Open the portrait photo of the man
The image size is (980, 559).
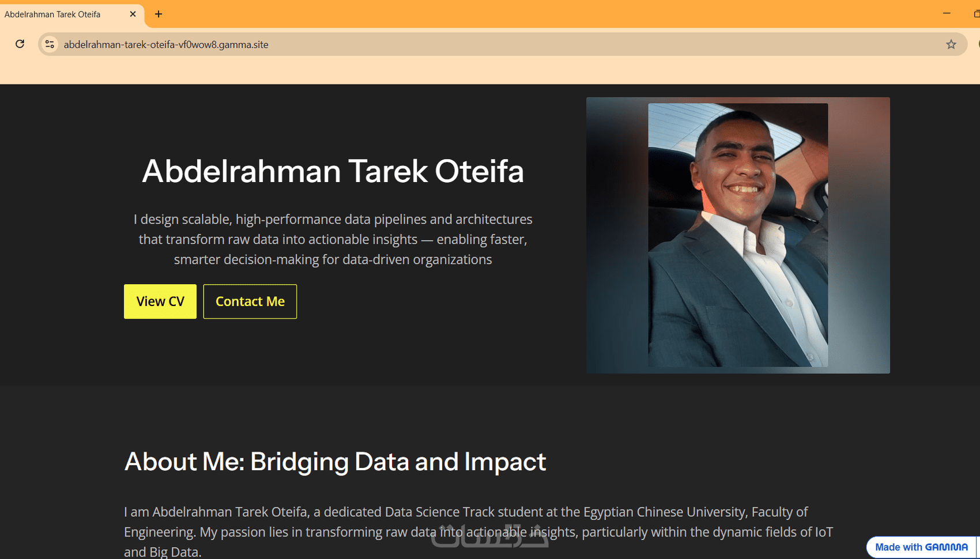pyautogui.click(x=737, y=235)
